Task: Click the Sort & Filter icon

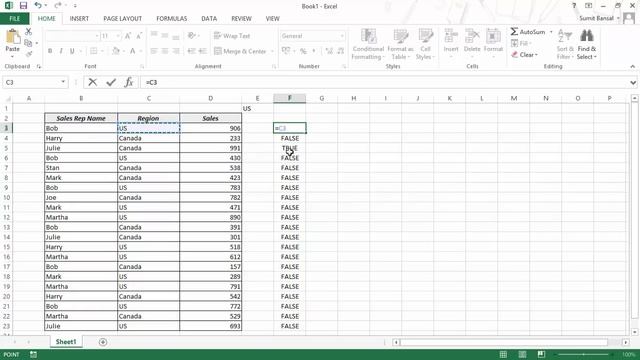Action: pos(565,36)
